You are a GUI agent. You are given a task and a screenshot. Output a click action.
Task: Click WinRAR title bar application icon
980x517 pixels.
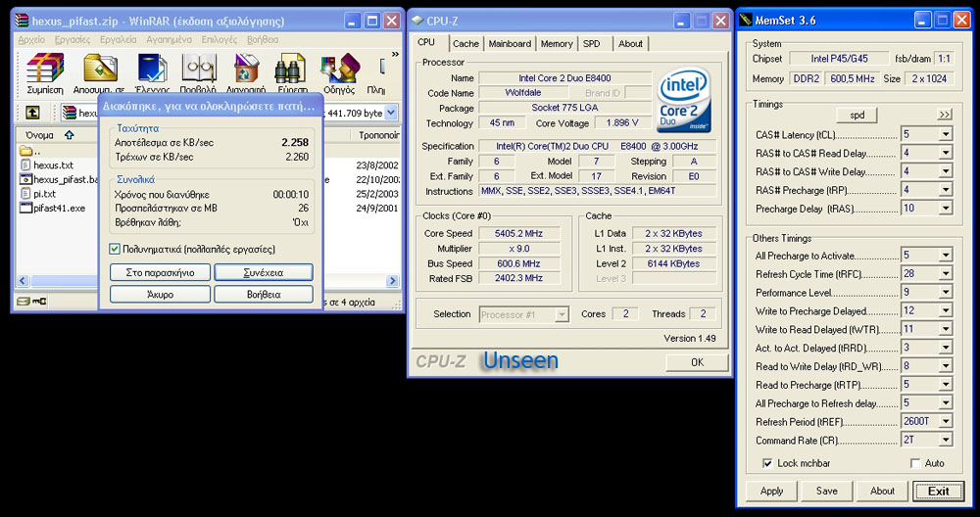(22, 21)
